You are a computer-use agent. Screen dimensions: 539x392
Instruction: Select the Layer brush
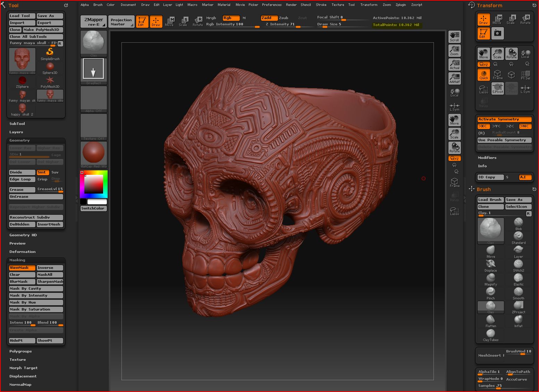(519, 252)
